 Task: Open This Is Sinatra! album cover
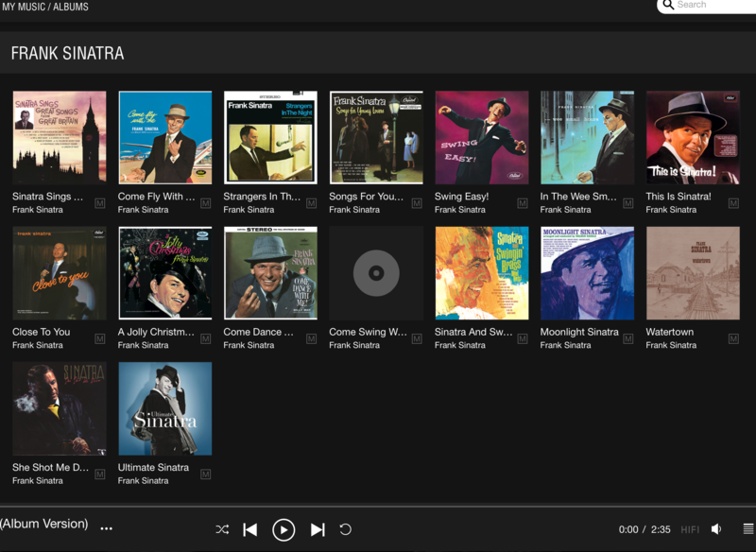point(693,137)
